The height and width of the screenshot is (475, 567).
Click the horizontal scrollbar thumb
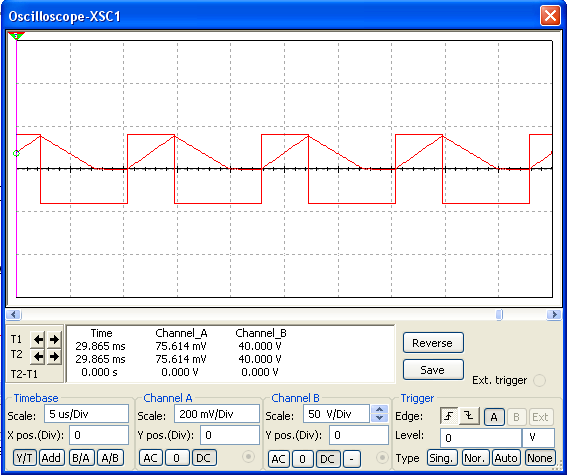point(499,314)
